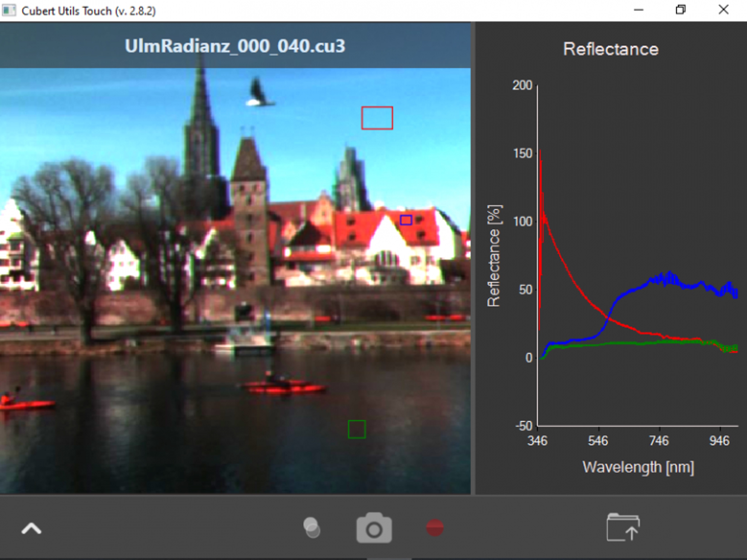Click the Reflectance plot title
The image size is (747, 560).
tap(611, 49)
